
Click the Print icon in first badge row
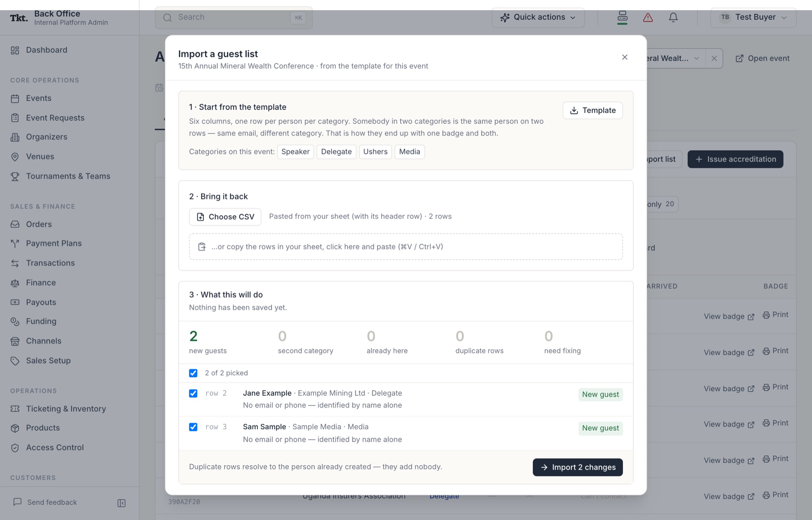(766, 315)
